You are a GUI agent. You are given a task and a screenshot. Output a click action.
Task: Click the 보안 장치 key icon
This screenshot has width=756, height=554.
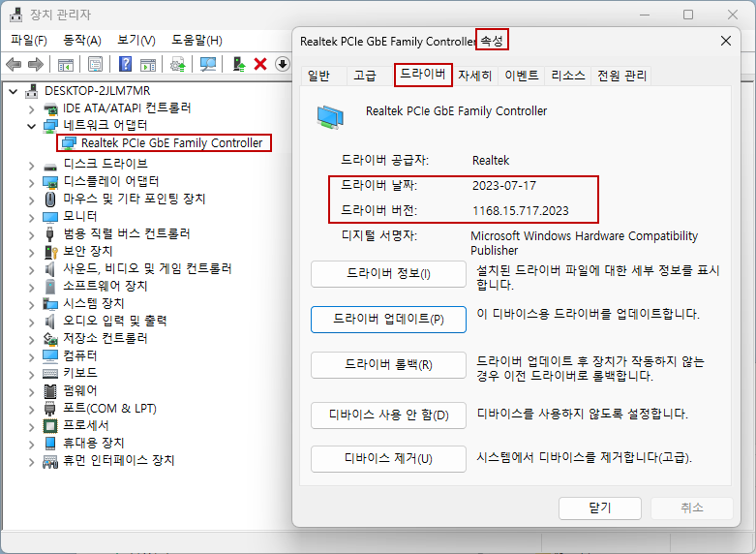pos(50,252)
